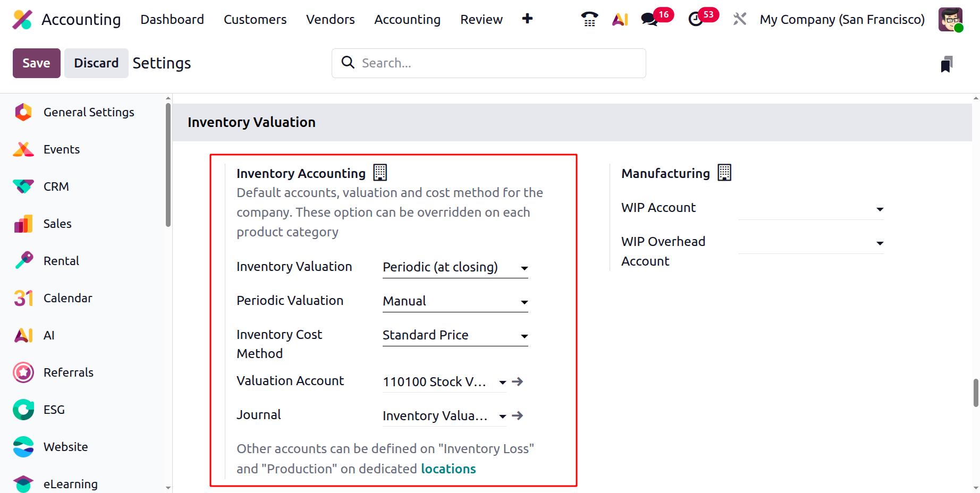Click the bookmark icon near search
Viewport: 980px width, 493px height.
tap(947, 64)
